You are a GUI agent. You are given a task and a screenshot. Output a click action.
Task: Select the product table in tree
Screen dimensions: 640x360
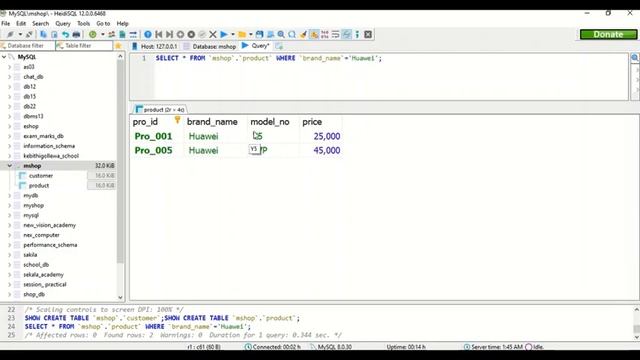click(39, 185)
